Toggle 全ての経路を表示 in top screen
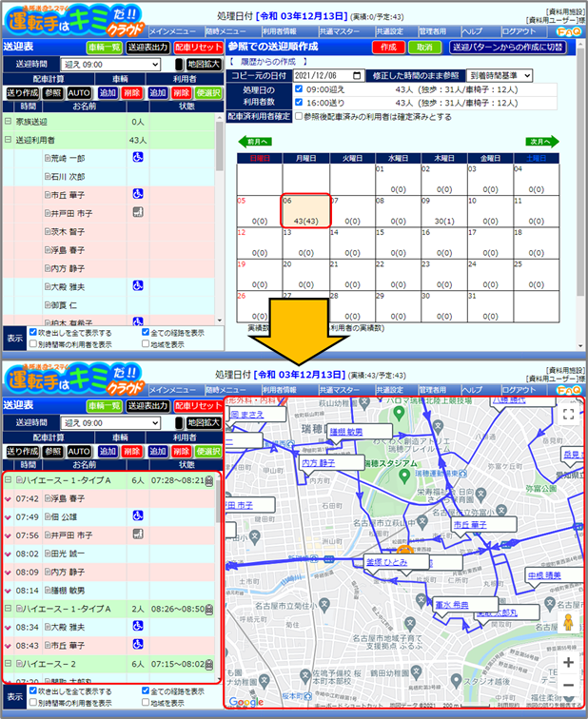The height and width of the screenshot is (719, 588). tap(146, 333)
